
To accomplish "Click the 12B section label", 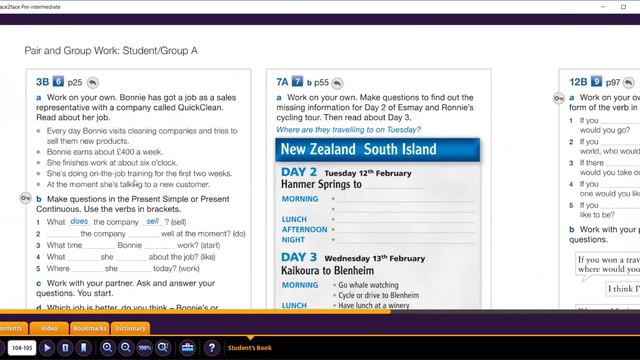I will (x=578, y=82).
